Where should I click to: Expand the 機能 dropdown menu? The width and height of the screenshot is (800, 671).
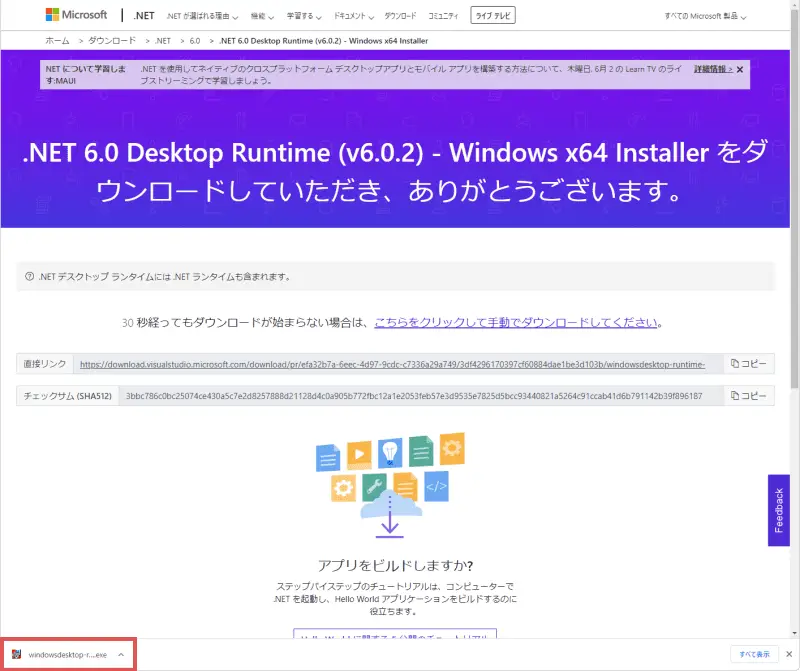(x=262, y=16)
